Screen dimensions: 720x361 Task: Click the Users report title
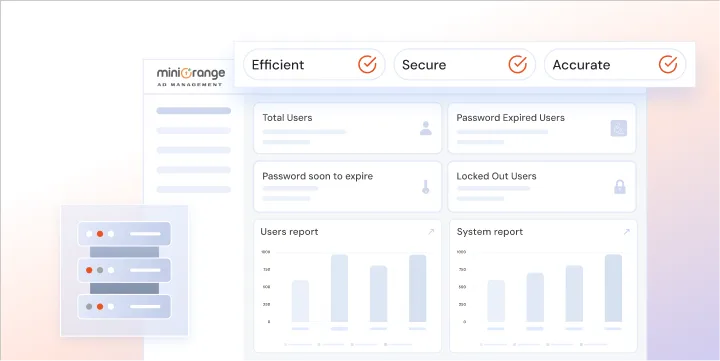point(289,232)
